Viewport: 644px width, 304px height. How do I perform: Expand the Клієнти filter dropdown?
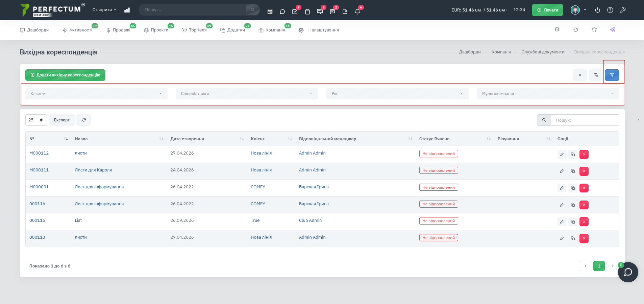coord(96,94)
